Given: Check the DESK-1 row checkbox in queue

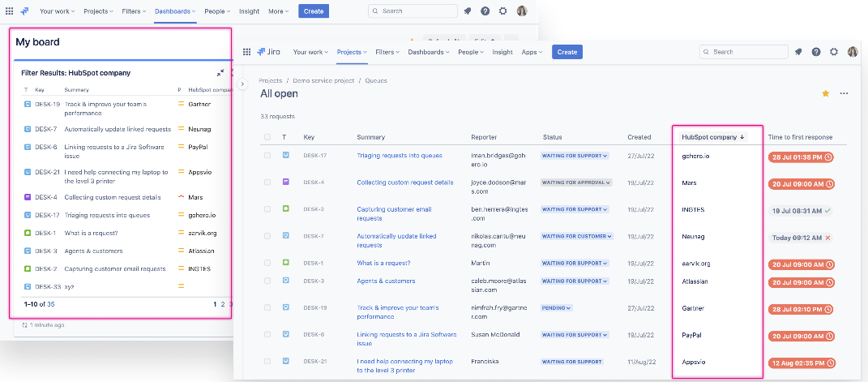Looking at the screenshot, I should (x=267, y=263).
